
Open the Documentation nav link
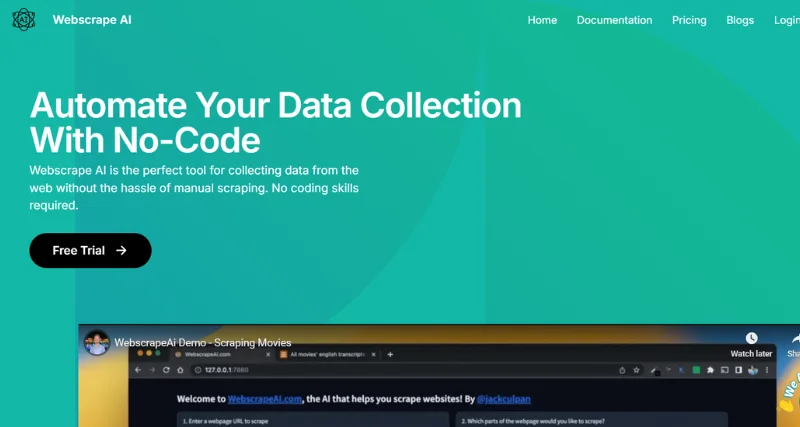[614, 20]
